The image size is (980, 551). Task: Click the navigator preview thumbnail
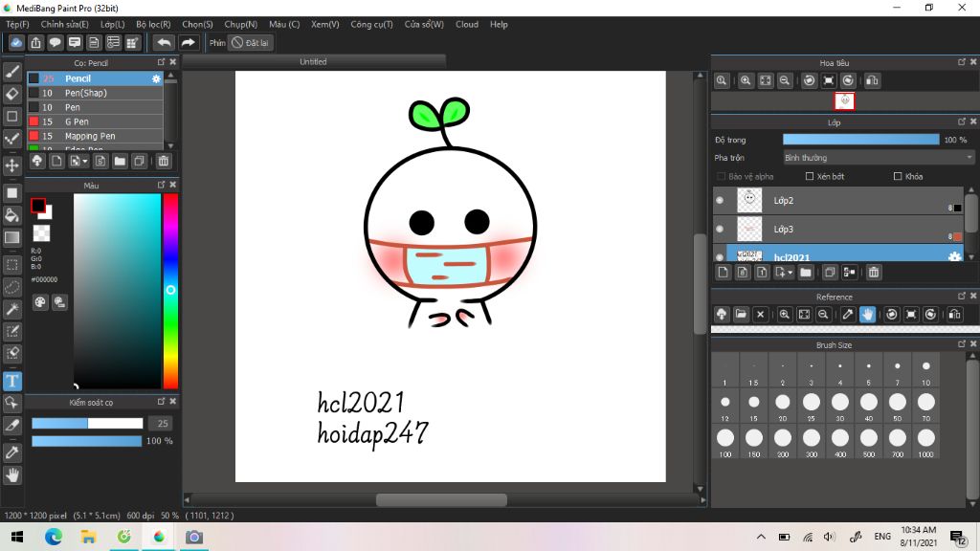(844, 101)
